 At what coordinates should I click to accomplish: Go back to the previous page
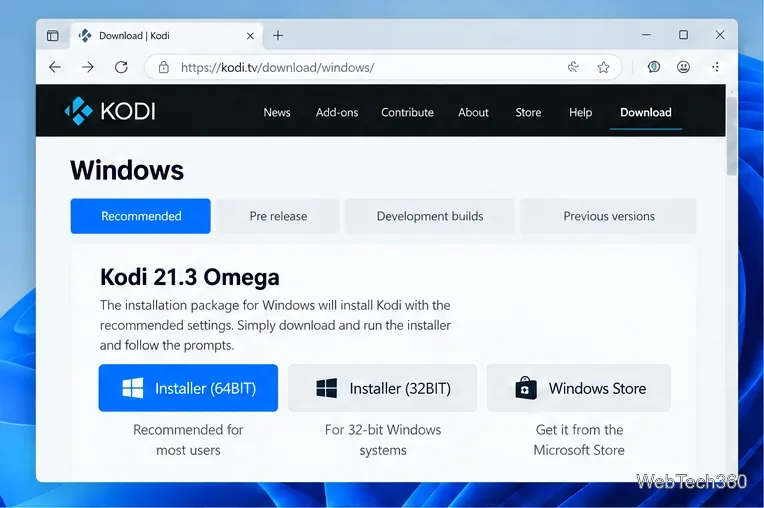pos(55,67)
